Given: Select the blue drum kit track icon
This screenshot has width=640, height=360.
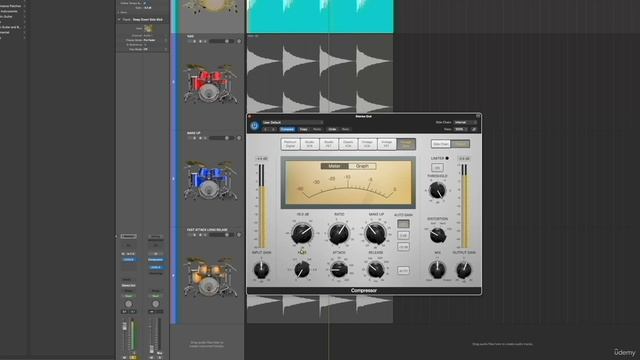Looking at the screenshot, I should coord(210,180).
